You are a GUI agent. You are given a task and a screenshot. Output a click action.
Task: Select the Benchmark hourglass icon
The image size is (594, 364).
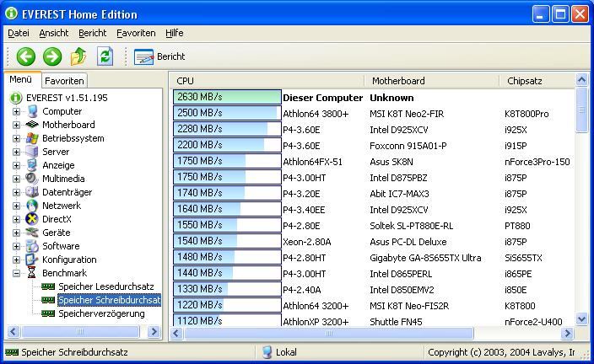click(32, 273)
